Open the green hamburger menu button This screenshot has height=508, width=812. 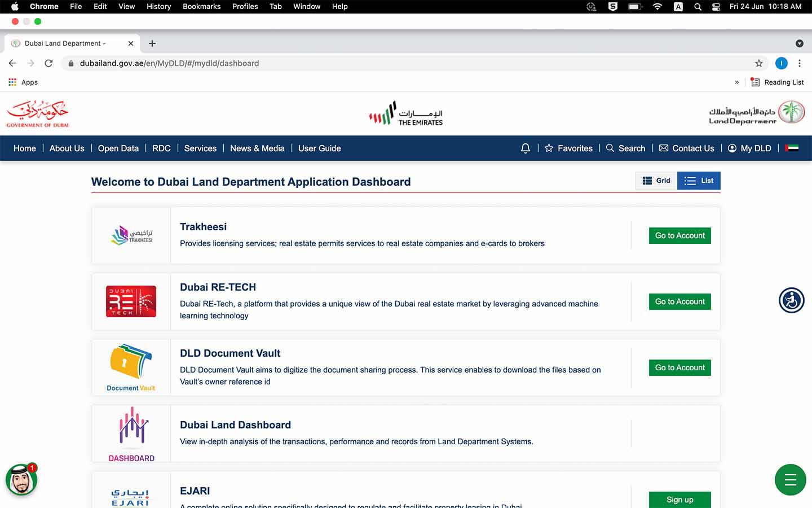point(790,480)
